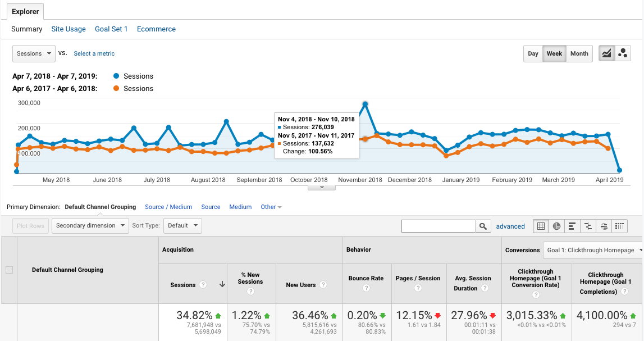This screenshot has height=341, width=644.
Task: Open the Site Usage tab
Action: click(x=68, y=29)
